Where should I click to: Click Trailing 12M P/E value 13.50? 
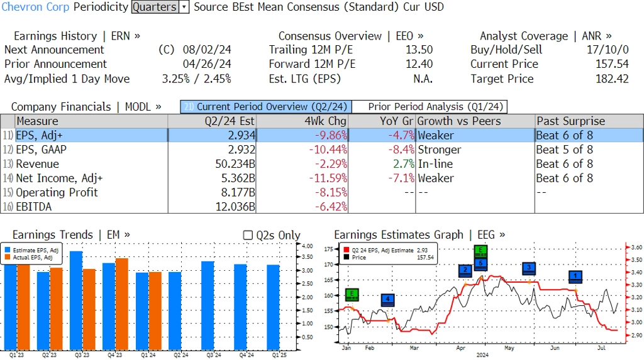[x=419, y=50]
